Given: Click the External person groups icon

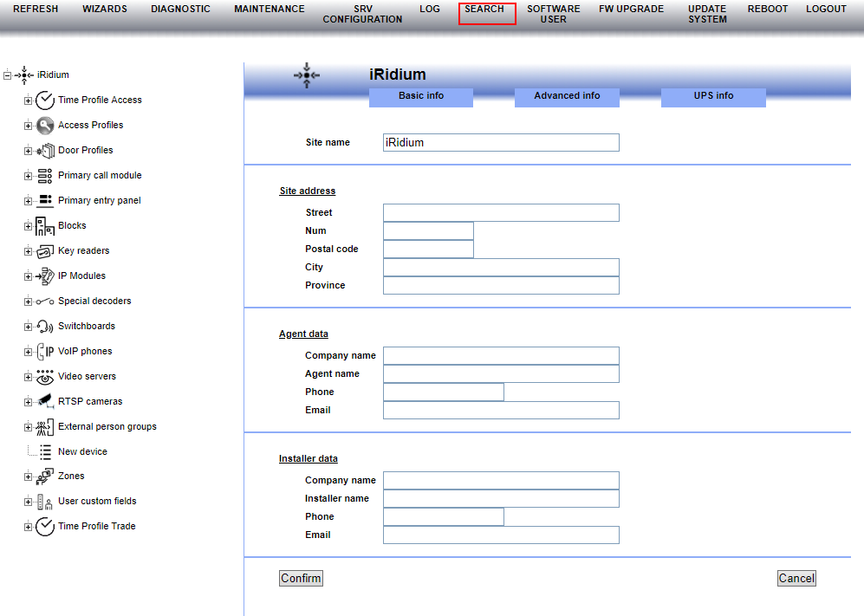Looking at the screenshot, I should pyautogui.click(x=45, y=426).
